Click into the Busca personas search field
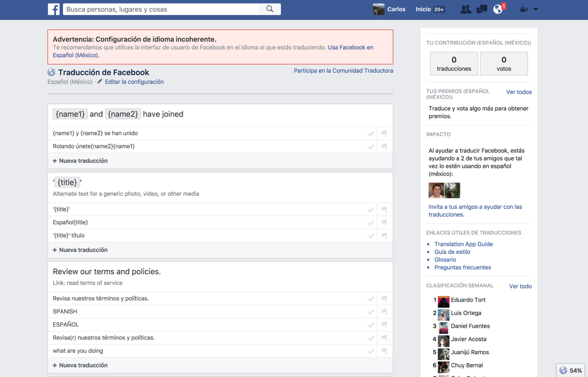Viewport: 588px width, 377px height. click(162, 9)
